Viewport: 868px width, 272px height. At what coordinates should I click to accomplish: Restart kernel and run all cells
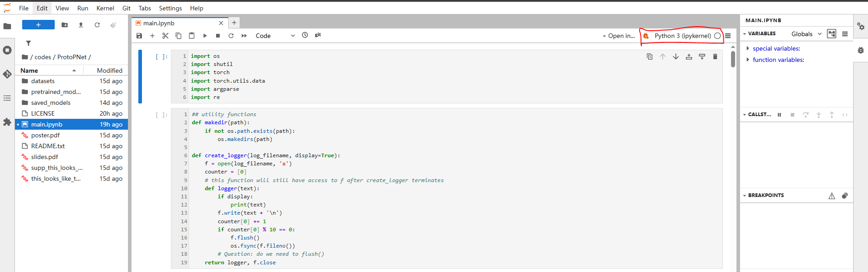[244, 36]
